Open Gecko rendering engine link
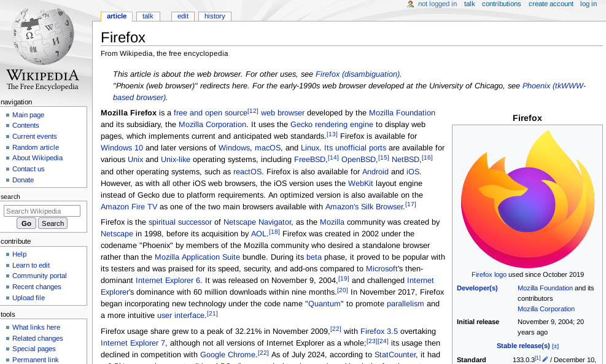 coord(332,125)
